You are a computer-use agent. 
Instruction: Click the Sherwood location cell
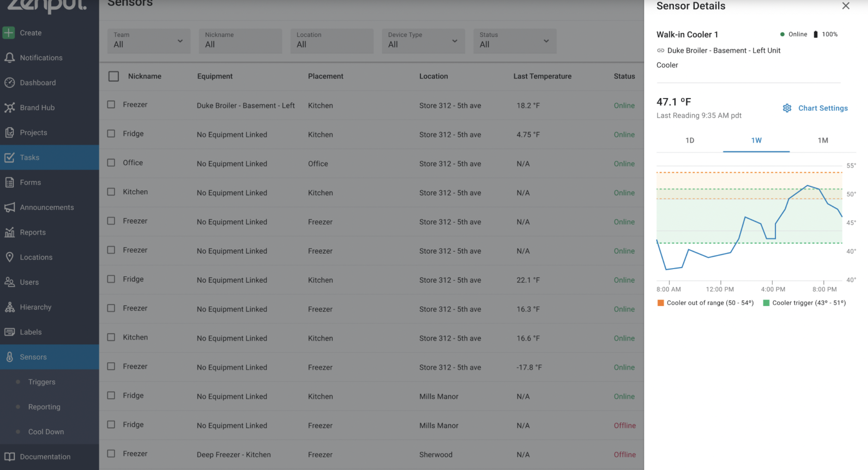tap(436, 455)
